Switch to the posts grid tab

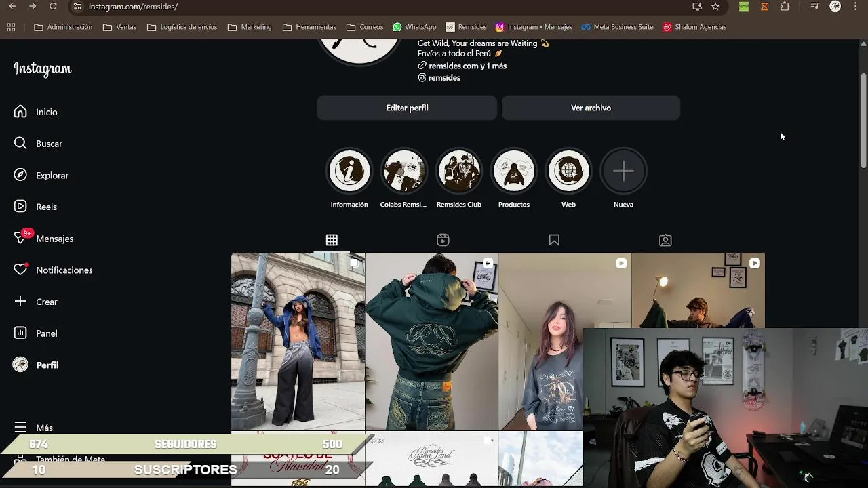pos(332,240)
